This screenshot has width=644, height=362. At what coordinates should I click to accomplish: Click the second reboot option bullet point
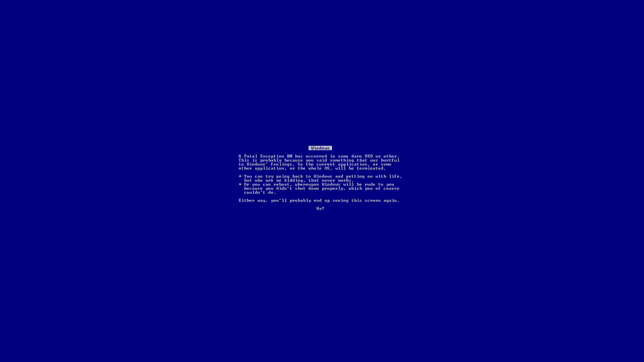(240, 184)
